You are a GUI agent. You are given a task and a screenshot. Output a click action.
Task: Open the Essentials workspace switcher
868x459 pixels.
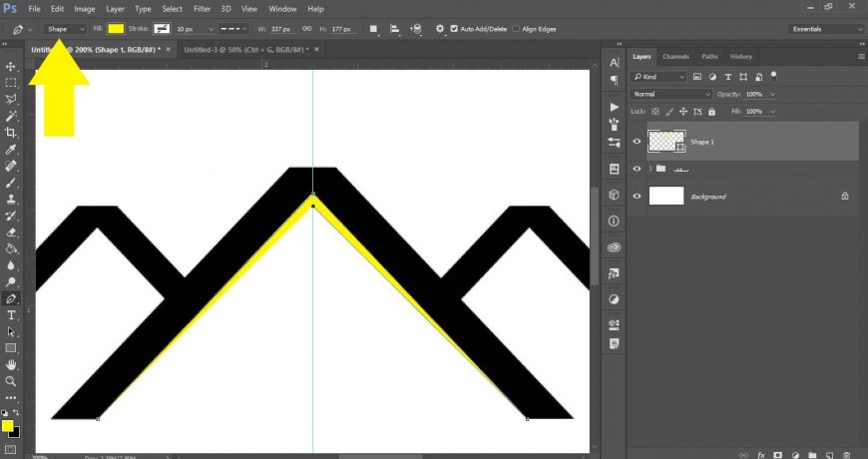[x=826, y=29]
